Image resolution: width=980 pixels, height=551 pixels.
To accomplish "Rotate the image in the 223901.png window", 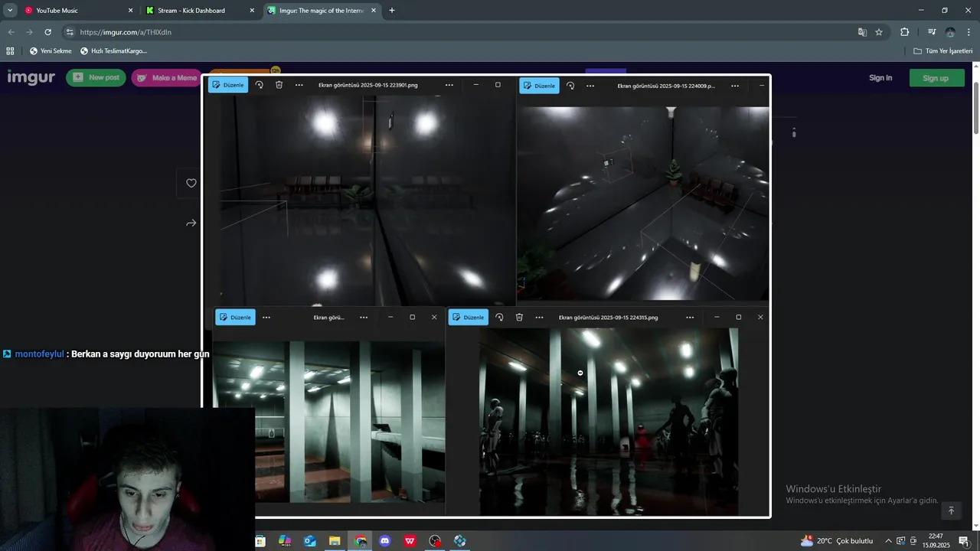I will (260, 85).
